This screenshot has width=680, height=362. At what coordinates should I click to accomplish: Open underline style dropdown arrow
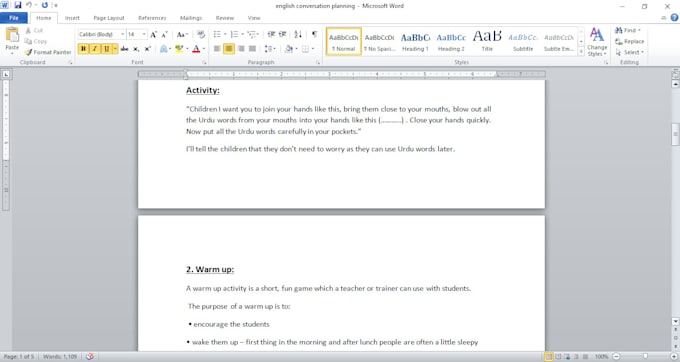click(115, 49)
